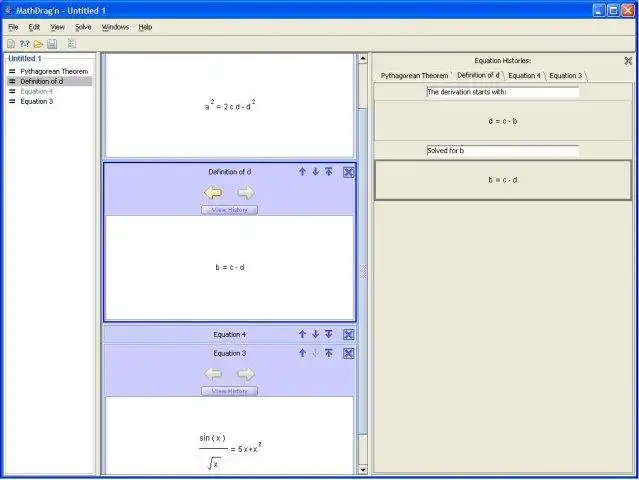Click the equation list scrollbar down arrow
Image resolution: width=639 pixels, height=480 pixels.
click(362, 470)
